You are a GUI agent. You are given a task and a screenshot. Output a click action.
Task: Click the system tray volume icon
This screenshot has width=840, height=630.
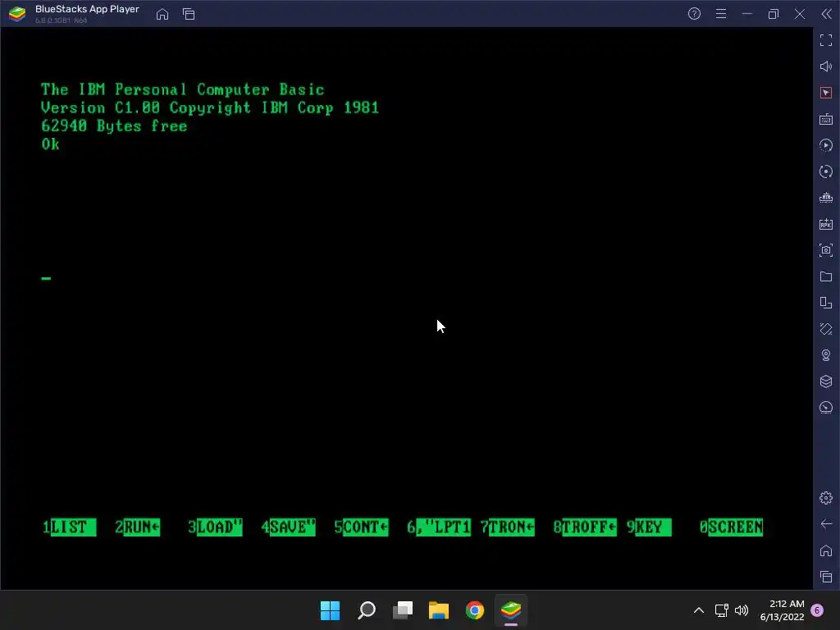coord(742,610)
